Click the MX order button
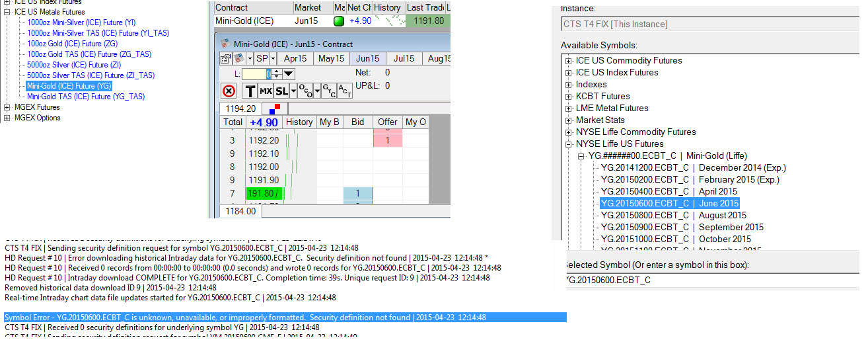The image size is (868, 344). (266, 91)
